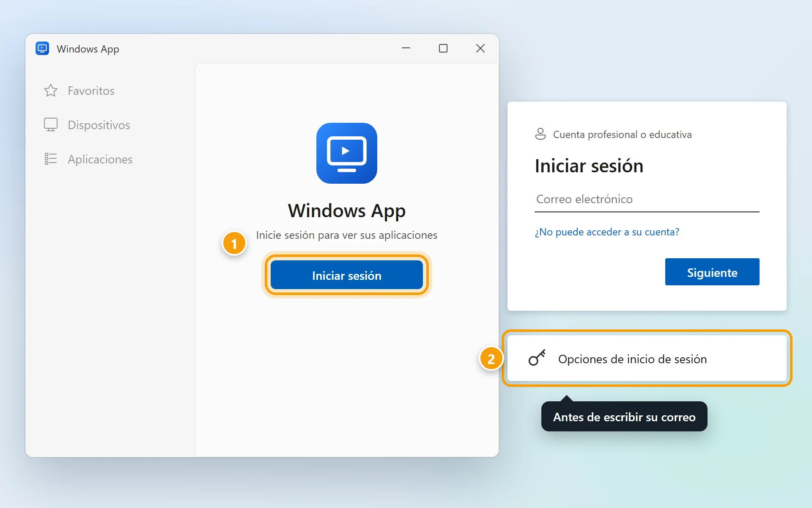Open the Dispositivos section
The image size is (812, 508).
(x=87, y=125)
